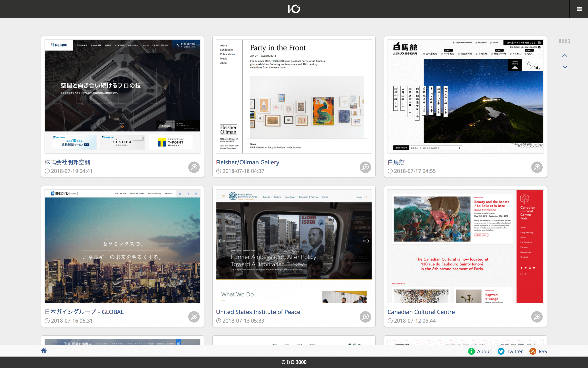Open the Fleisher/Ollman Gallery title link

click(x=248, y=162)
